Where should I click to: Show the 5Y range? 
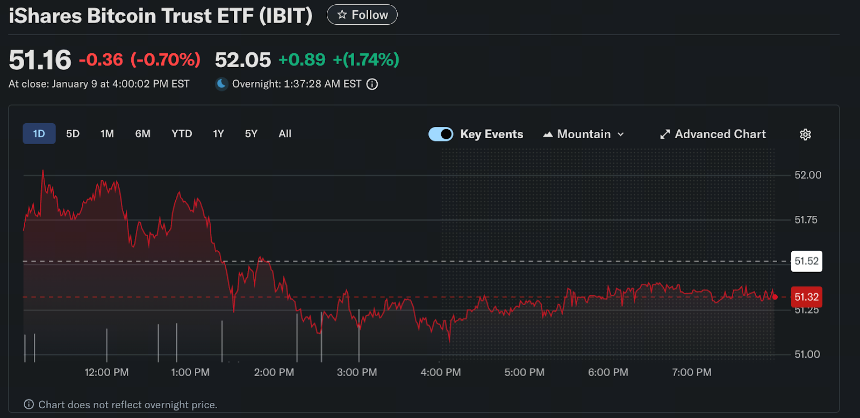(x=251, y=133)
